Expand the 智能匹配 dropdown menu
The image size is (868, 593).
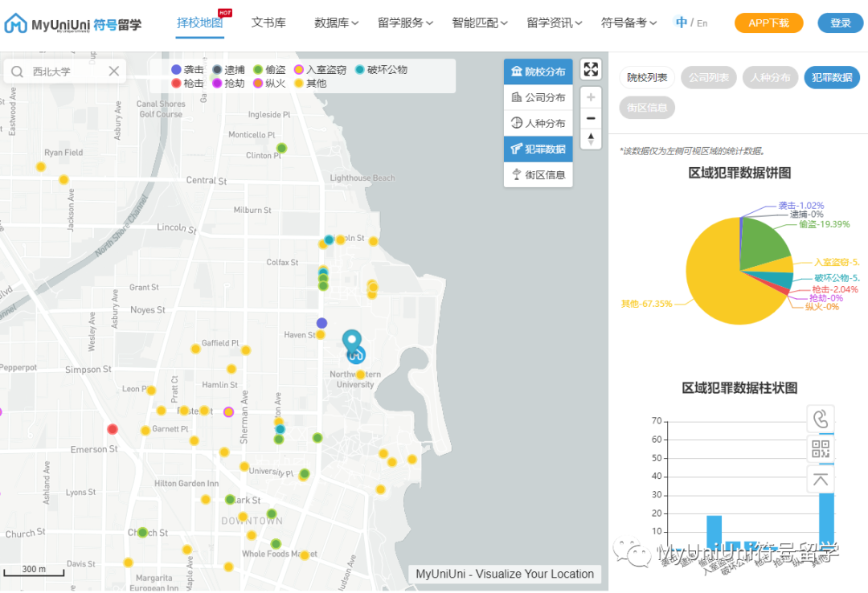pos(479,23)
